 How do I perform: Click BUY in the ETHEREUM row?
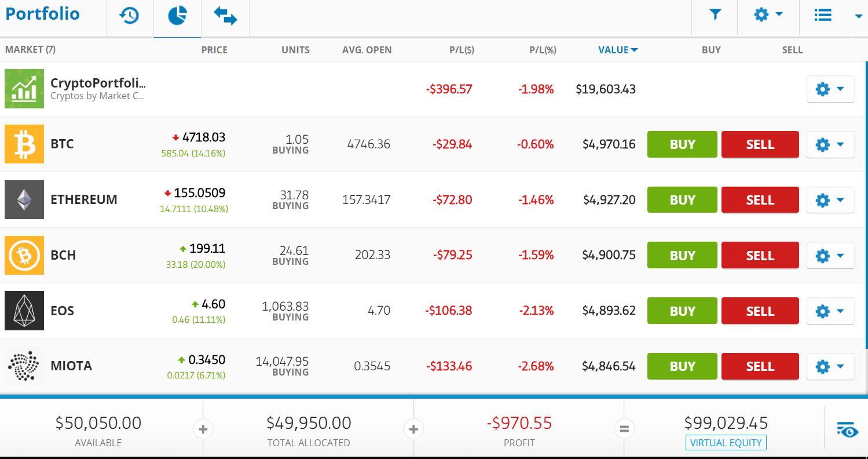682,200
